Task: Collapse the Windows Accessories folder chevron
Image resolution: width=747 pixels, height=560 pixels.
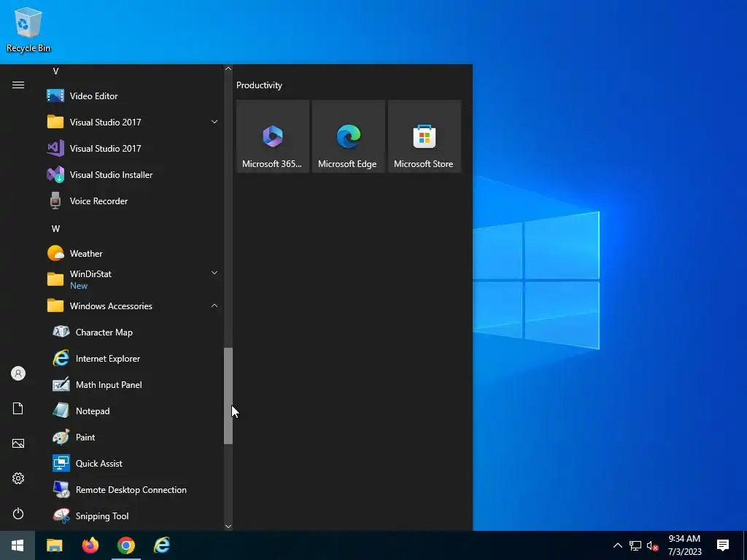Action: 214,306
